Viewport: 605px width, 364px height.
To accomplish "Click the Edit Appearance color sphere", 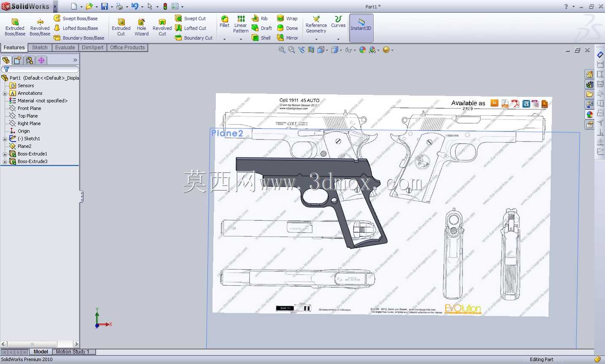I will pyautogui.click(x=362, y=50).
